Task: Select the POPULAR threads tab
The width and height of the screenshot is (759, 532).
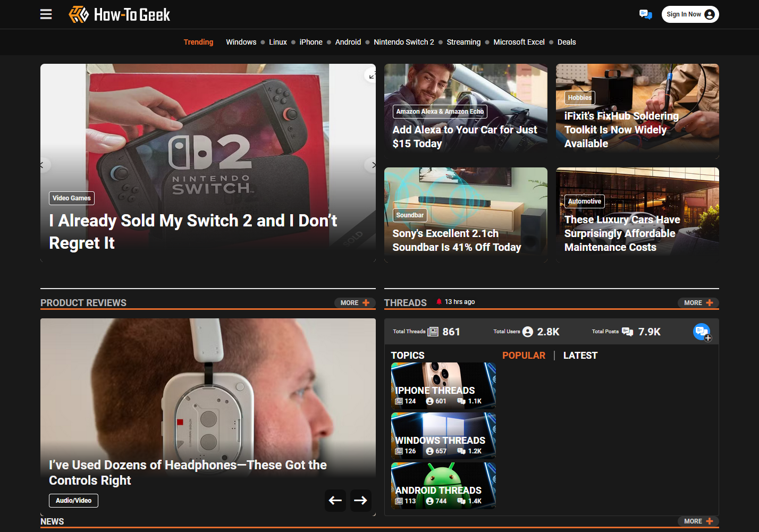Action: pyautogui.click(x=524, y=356)
